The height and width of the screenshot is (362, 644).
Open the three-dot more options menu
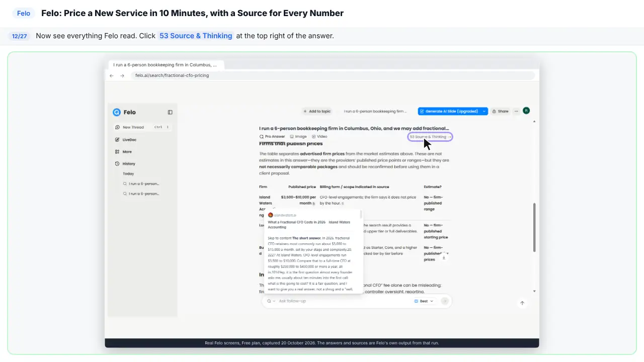pos(516,111)
